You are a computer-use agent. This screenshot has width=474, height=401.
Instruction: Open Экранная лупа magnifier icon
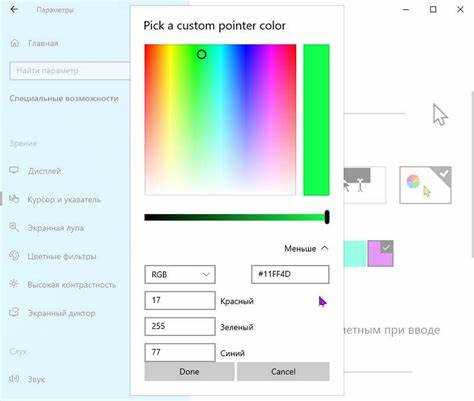[14, 227]
